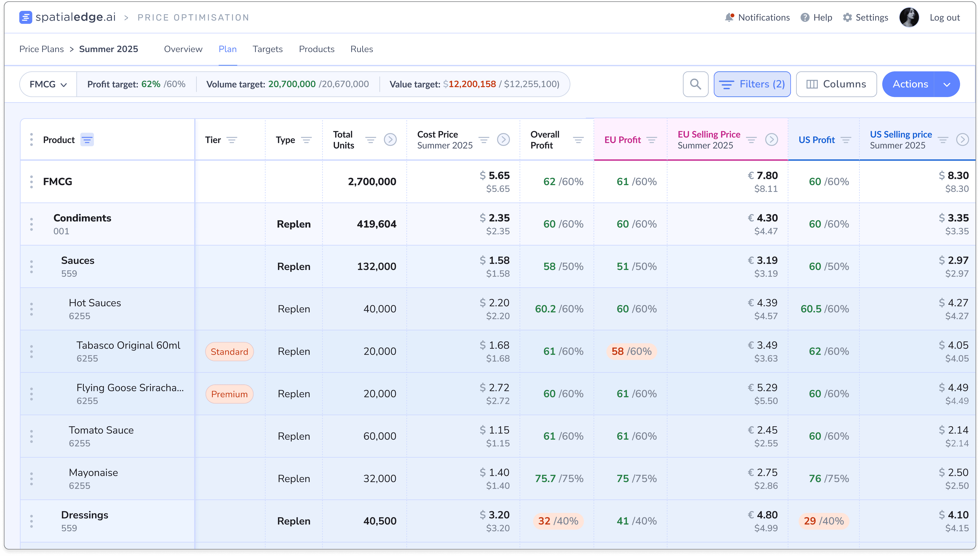Click the Help question mark icon

point(805,18)
